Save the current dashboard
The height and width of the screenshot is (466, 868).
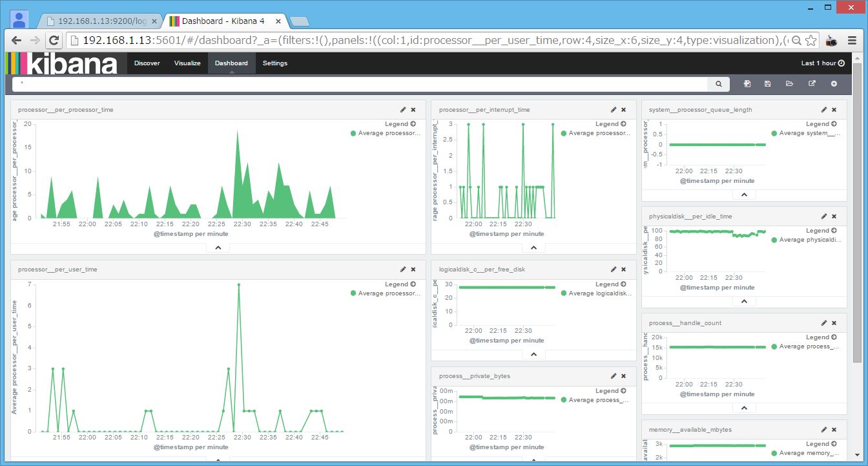click(x=767, y=83)
